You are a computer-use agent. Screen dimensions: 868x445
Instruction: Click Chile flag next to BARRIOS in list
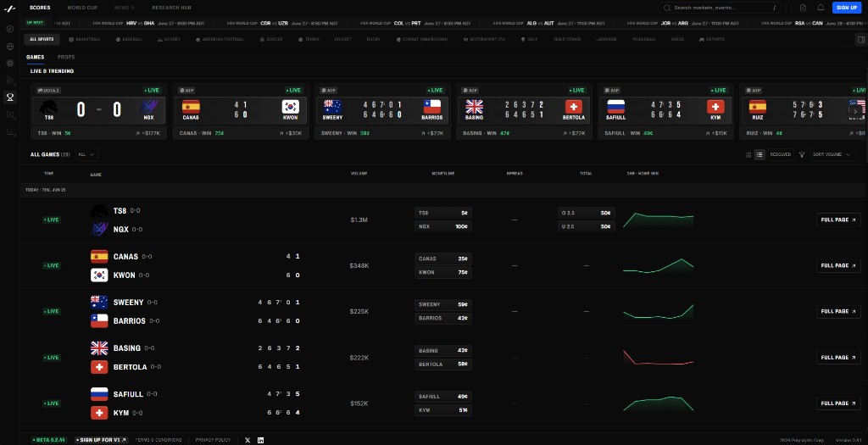tap(99, 321)
